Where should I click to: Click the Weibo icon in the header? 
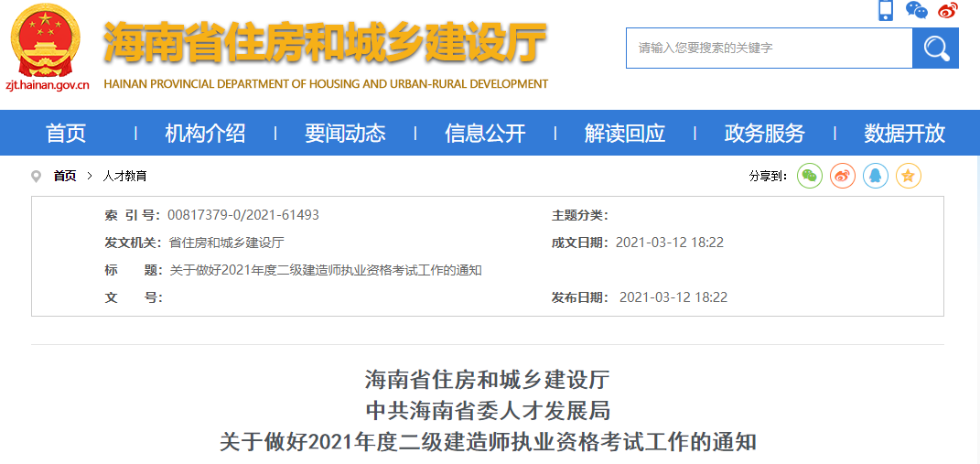(948, 10)
